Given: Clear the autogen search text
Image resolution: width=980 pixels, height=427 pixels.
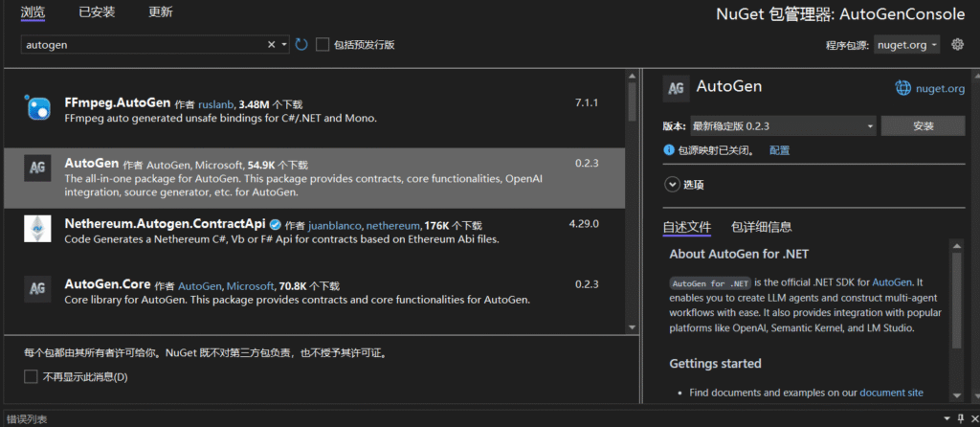Looking at the screenshot, I should tap(271, 44).
